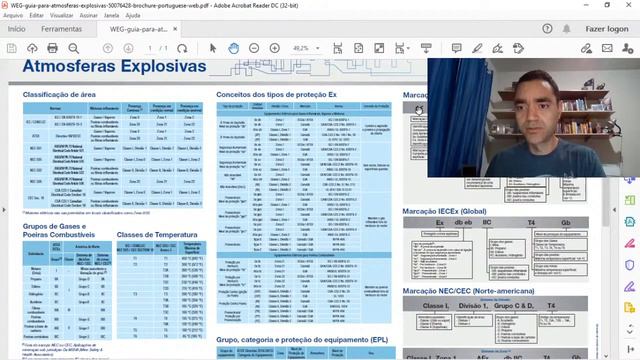This screenshot has height=360, width=640.
Task: Click the Save file icon
Action: (x=12, y=48)
